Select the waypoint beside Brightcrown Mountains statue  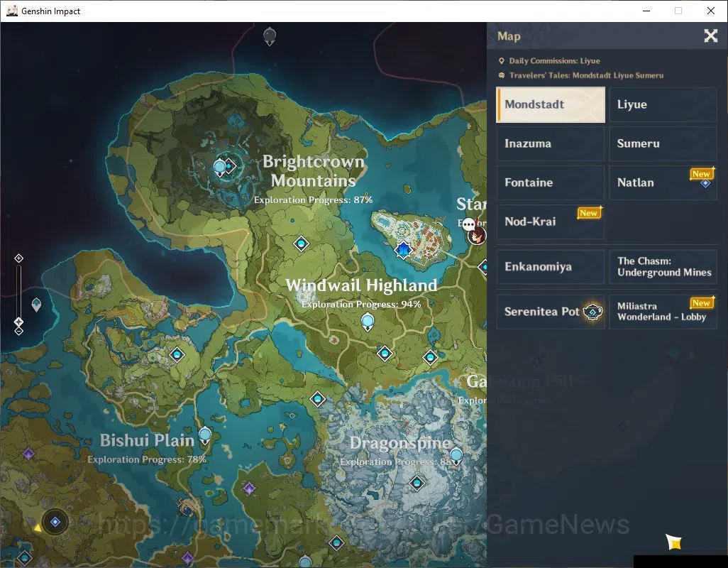[229, 166]
